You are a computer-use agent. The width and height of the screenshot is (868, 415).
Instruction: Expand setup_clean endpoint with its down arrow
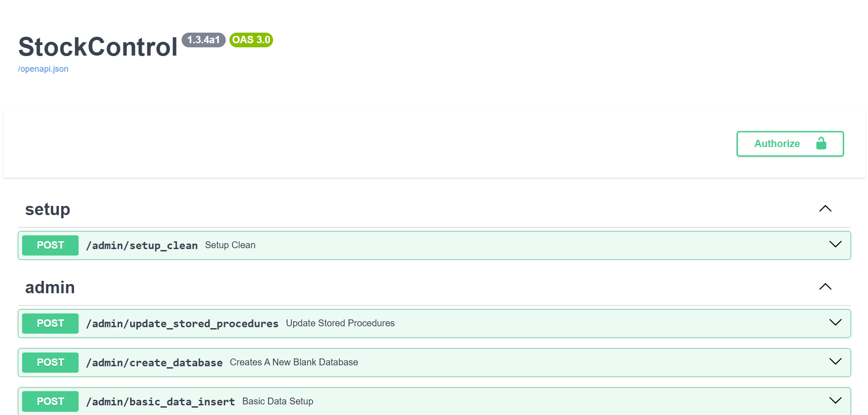click(835, 244)
